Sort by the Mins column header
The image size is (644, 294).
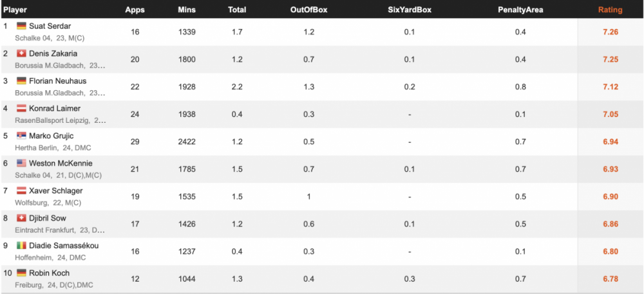pos(187,10)
